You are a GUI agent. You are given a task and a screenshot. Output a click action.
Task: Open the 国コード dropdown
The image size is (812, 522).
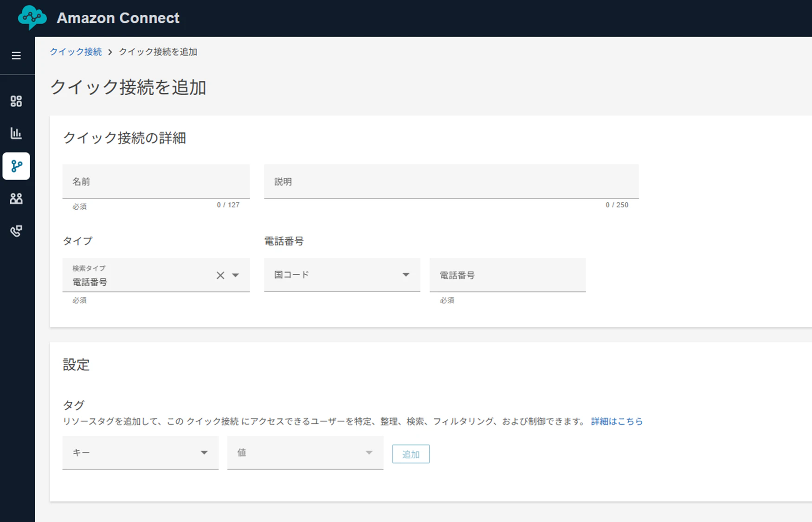pos(342,275)
